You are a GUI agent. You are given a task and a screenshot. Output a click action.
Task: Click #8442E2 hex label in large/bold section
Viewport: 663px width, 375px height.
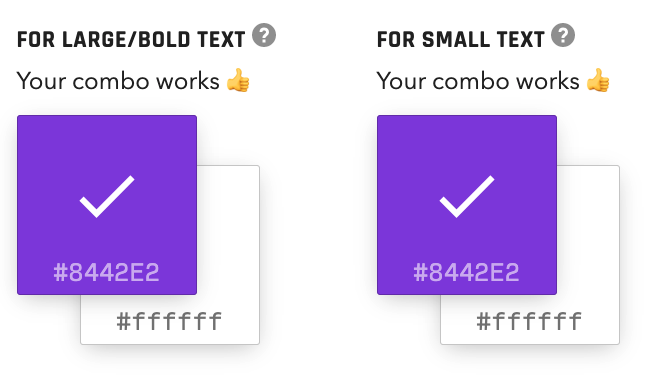point(107,272)
